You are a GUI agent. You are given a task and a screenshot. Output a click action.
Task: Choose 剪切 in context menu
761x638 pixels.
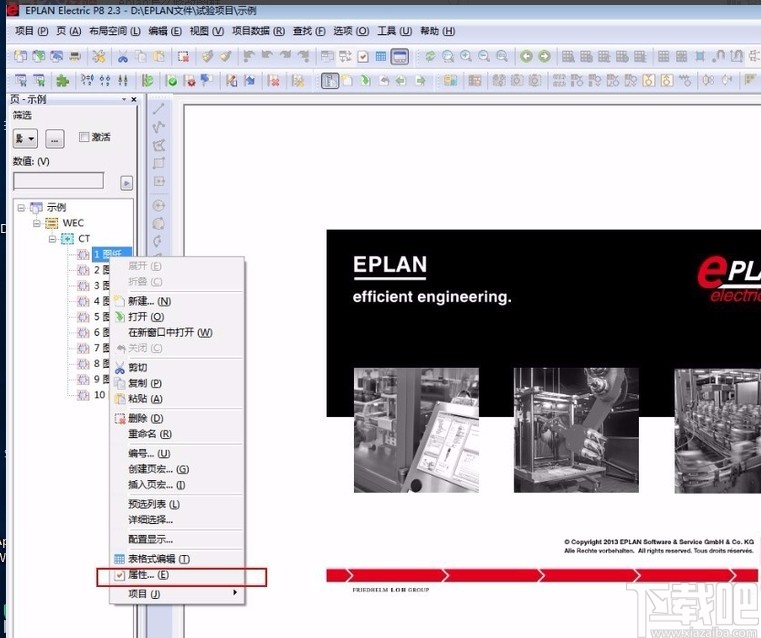[x=177, y=367]
